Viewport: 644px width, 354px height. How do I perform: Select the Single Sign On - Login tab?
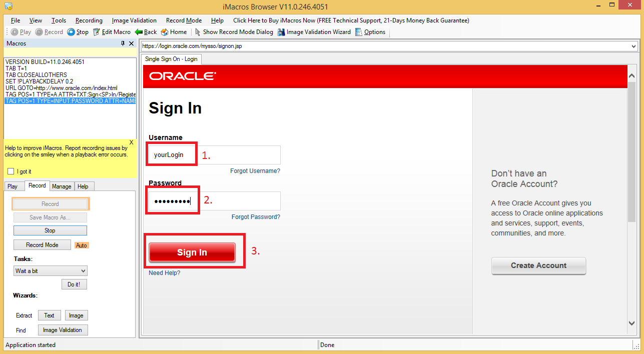click(171, 59)
